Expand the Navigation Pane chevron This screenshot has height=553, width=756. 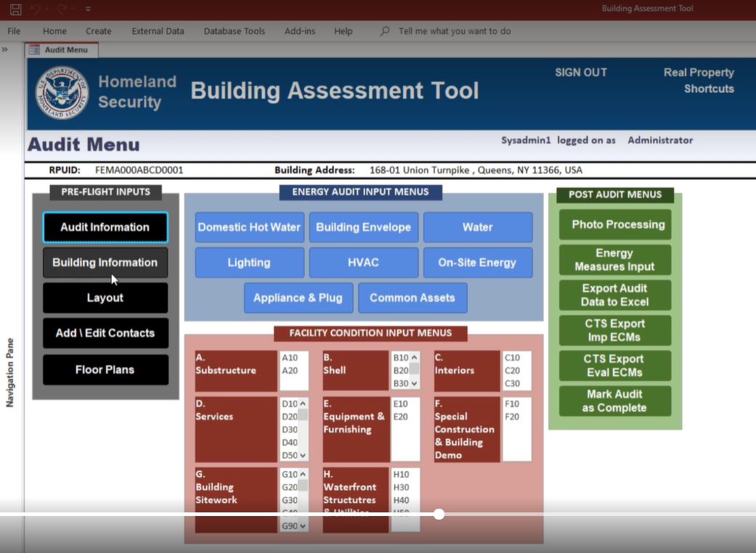click(x=5, y=49)
